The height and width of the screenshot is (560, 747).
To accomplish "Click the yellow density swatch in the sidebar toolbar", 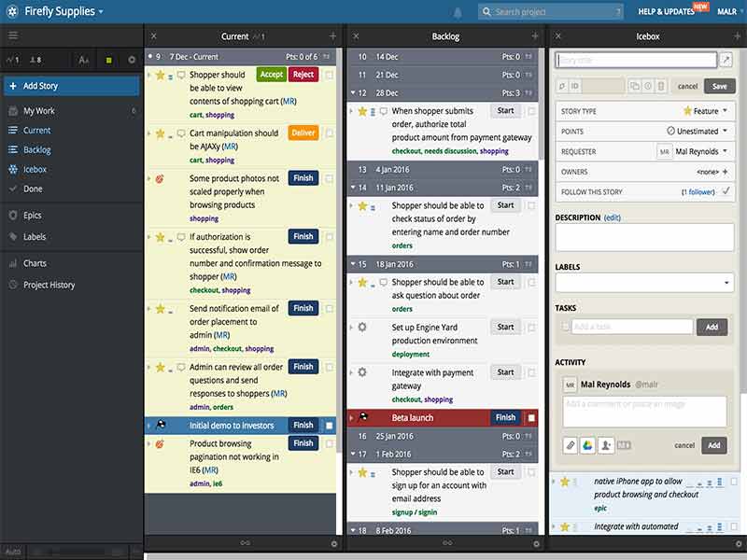I will (107, 58).
